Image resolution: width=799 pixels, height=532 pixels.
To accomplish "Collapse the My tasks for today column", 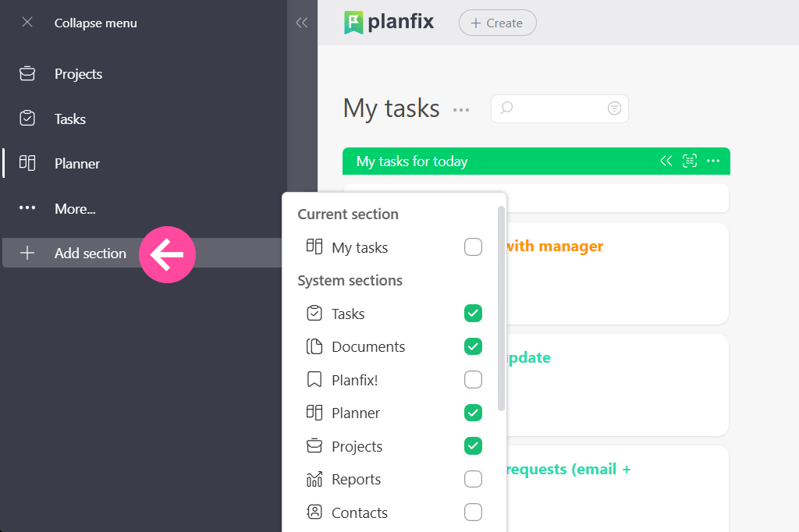I will pyautogui.click(x=666, y=161).
